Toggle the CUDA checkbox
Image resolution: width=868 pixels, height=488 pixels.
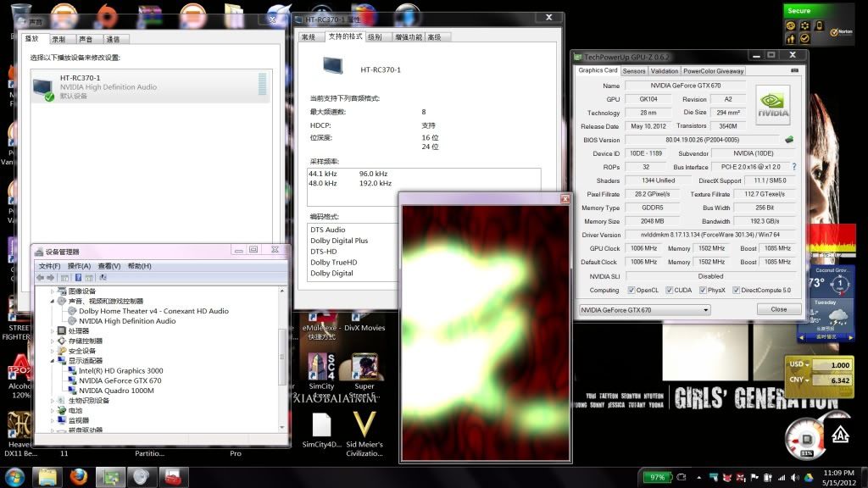click(x=669, y=290)
